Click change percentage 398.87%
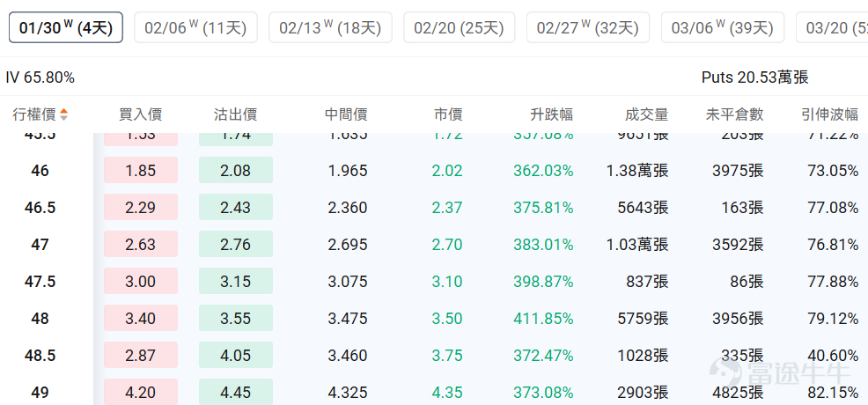 pos(543,282)
